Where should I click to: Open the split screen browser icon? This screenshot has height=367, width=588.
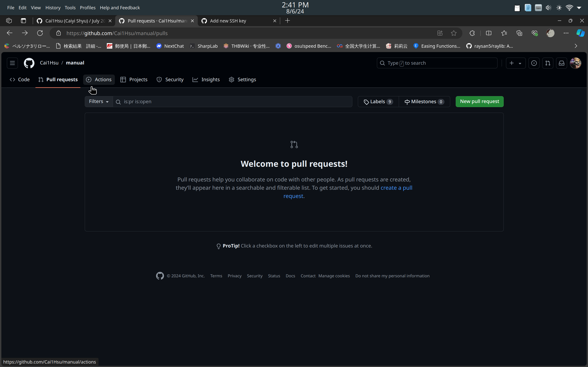[488, 33]
